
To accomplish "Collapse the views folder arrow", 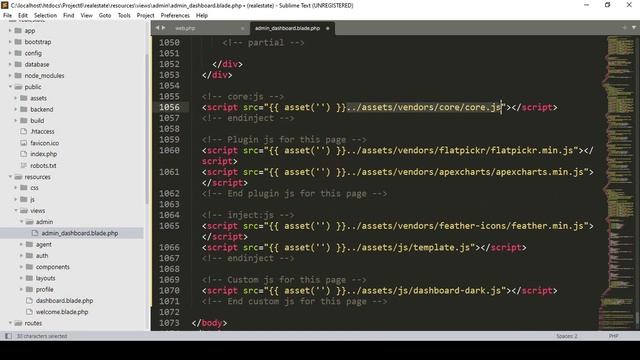I will click(x=16, y=211).
